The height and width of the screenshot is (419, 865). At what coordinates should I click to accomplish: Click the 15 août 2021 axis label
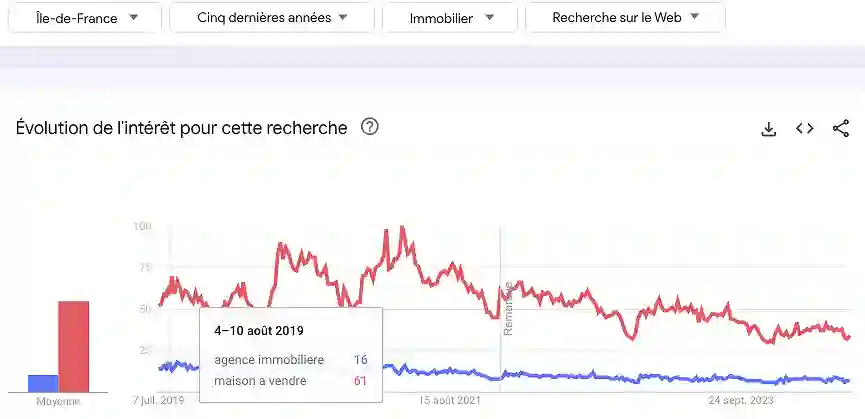tap(450, 401)
